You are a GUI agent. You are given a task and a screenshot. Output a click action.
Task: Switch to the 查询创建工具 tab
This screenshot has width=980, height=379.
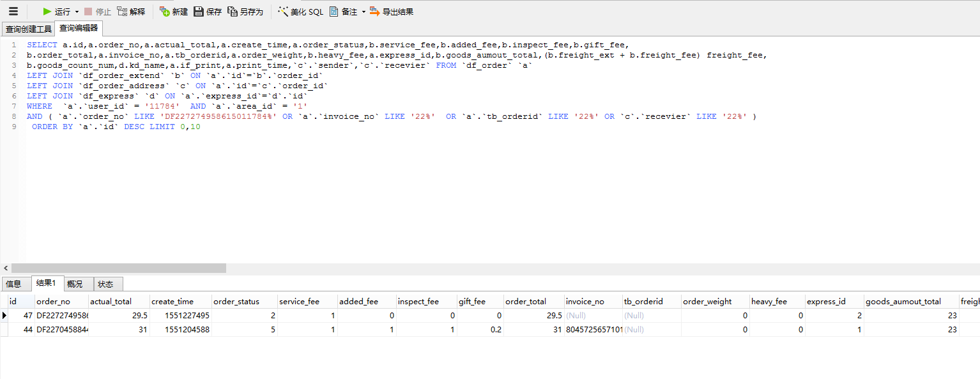[x=28, y=29]
